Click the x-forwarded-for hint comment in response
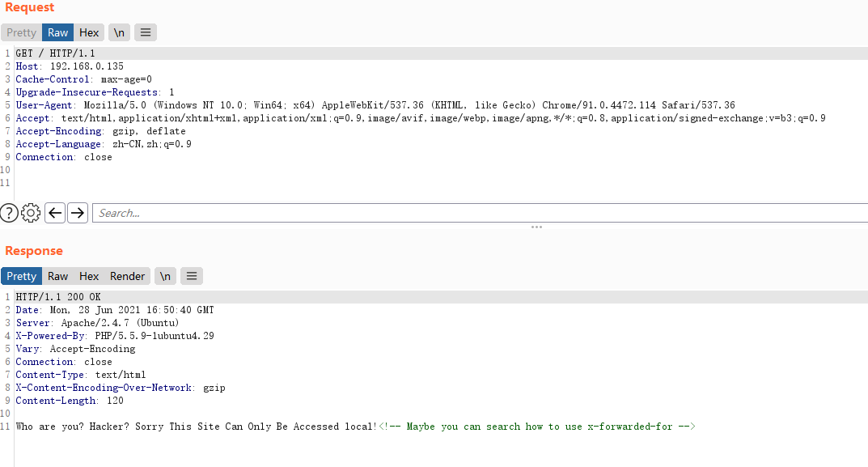 tap(537, 427)
